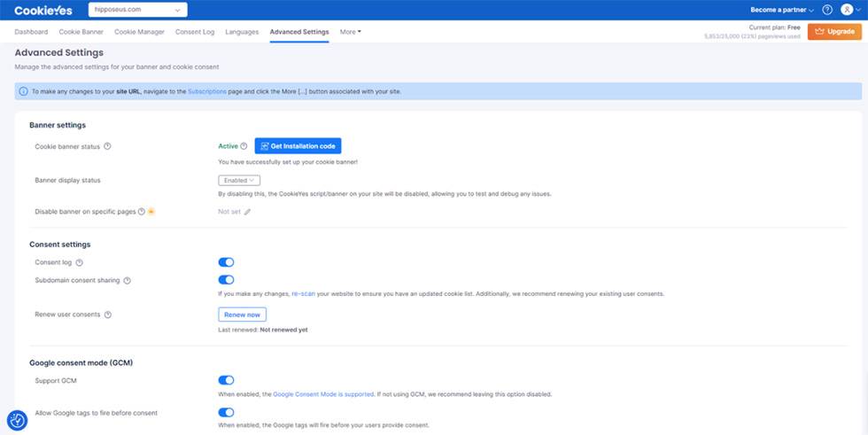Toggle the Consent log switch
The height and width of the screenshot is (435, 868).
[226, 262]
